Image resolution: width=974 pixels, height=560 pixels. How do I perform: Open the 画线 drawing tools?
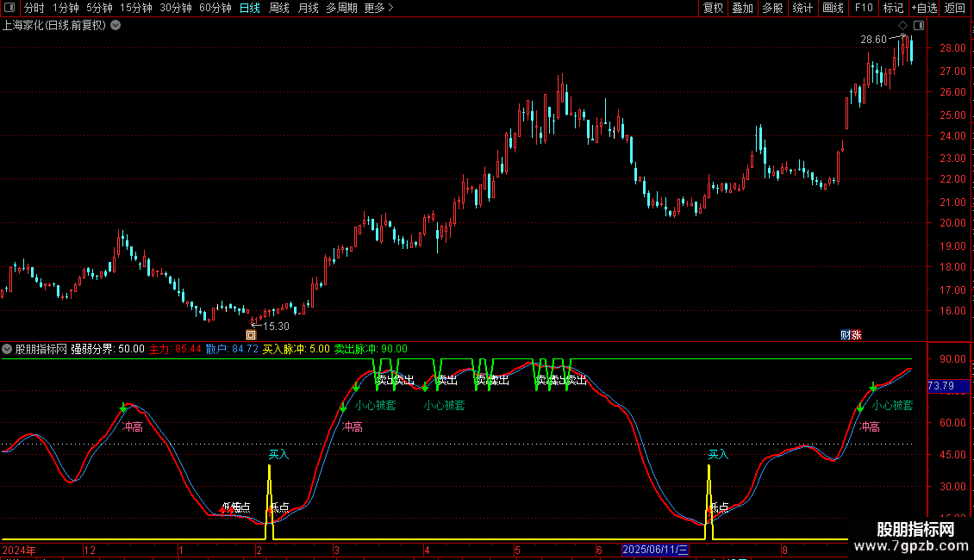click(x=833, y=8)
